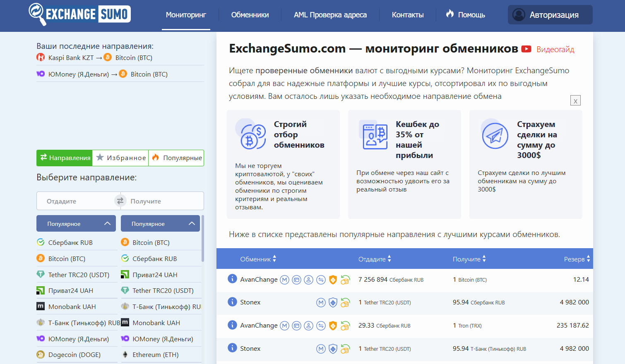Collapse the left Популярное give list
Viewport: 625px width, 364px height.
(x=77, y=223)
